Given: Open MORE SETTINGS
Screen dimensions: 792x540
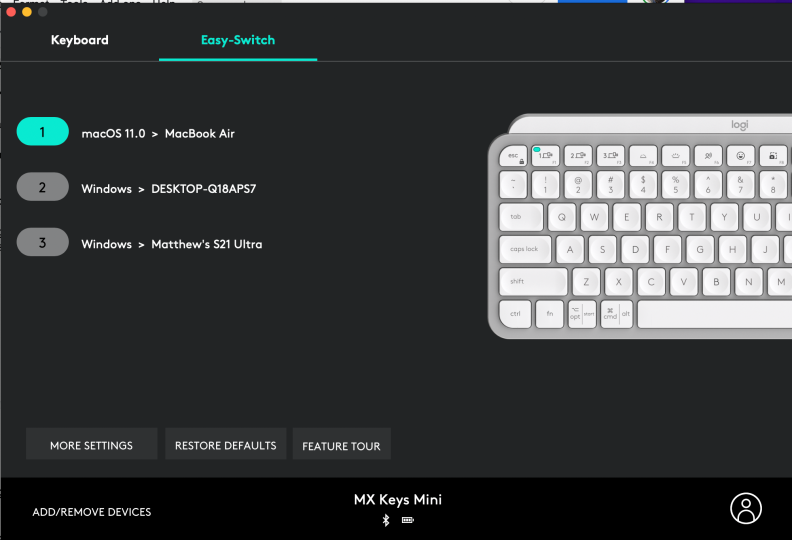Looking at the screenshot, I should pyautogui.click(x=91, y=444).
